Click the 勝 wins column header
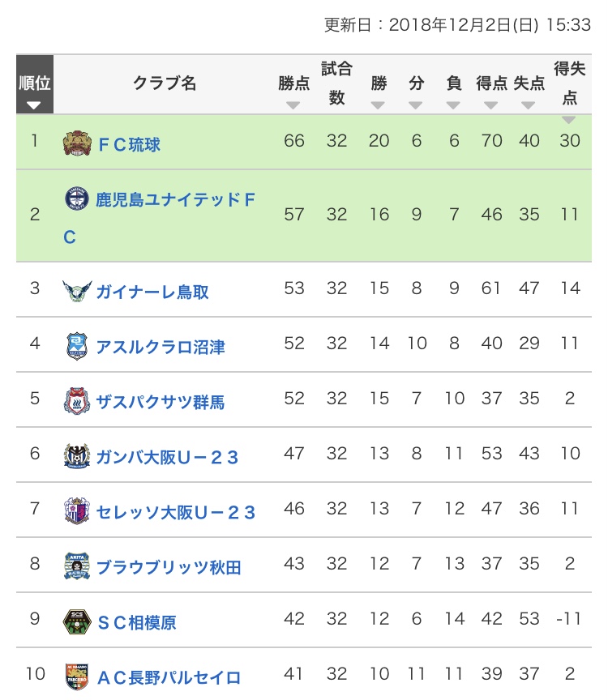This screenshot has height=700, width=608. [x=379, y=83]
